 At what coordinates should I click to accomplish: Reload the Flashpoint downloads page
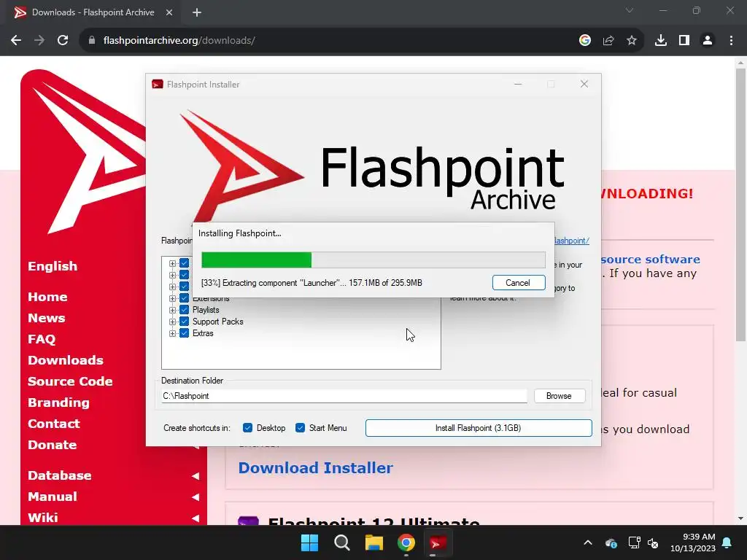[x=63, y=41]
